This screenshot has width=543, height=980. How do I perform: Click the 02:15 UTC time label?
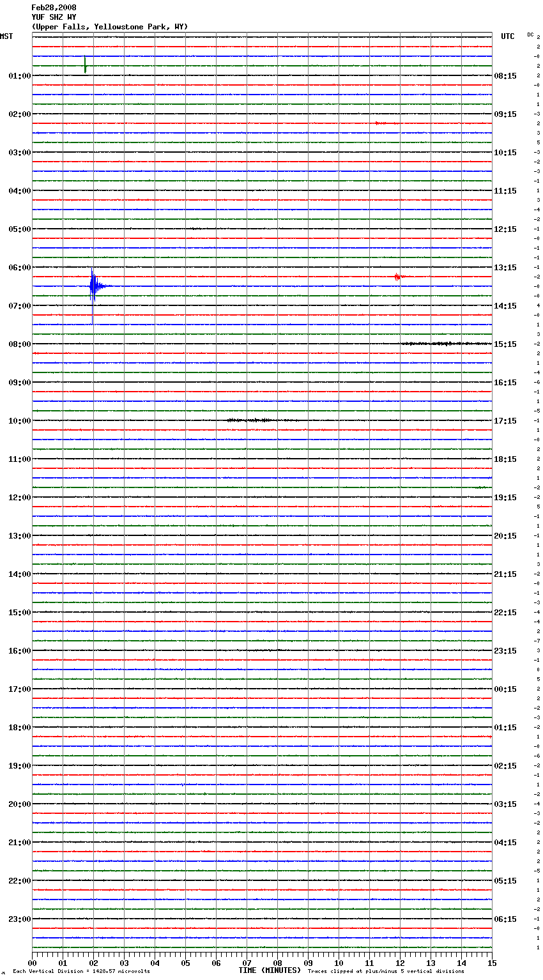[505, 766]
